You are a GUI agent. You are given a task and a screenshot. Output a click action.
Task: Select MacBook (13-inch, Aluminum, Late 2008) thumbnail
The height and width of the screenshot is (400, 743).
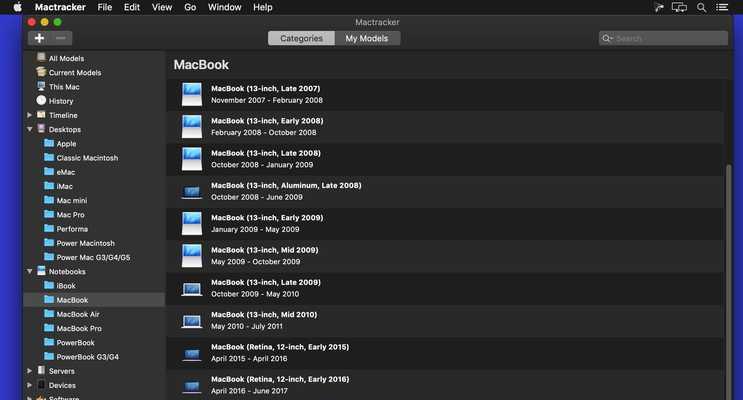pyautogui.click(x=192, y=191)
